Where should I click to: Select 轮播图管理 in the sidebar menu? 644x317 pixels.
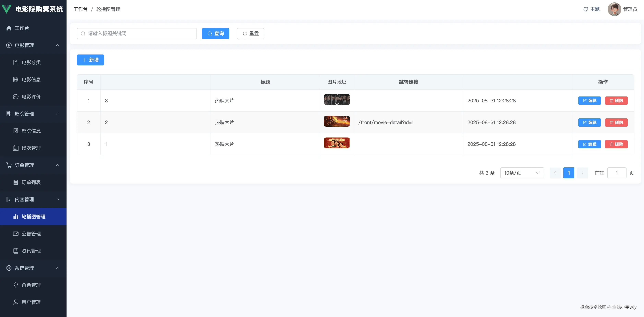33,217
